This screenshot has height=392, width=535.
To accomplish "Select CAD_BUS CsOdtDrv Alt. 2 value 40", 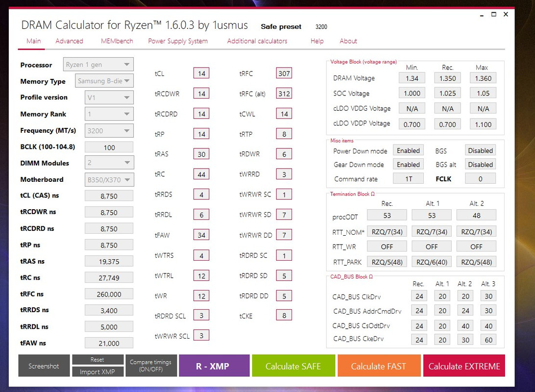I will 465,326.
